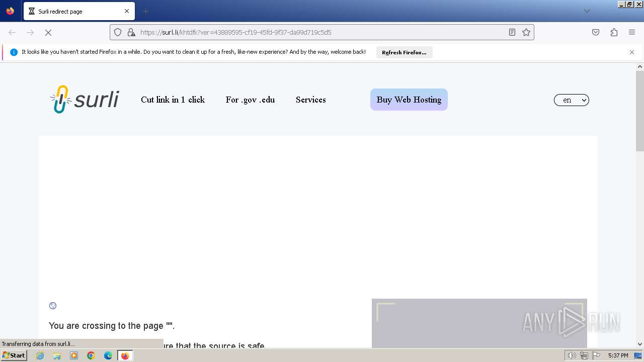Click the surli logo

tap(85, 99)
